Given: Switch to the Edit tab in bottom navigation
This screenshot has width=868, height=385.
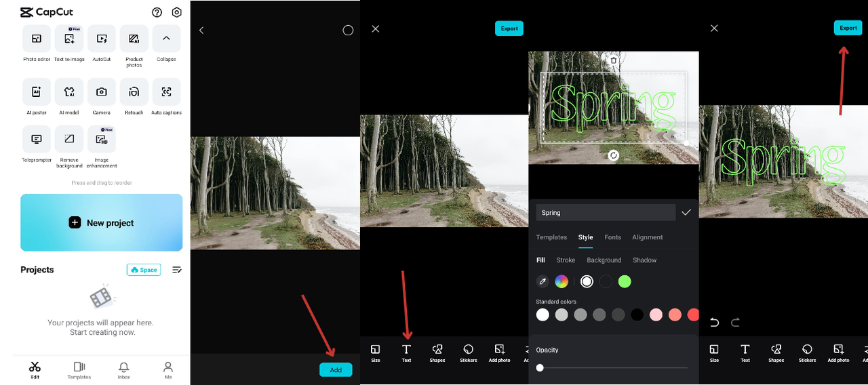Looking at the screenshot, I should tap(35, 370).
